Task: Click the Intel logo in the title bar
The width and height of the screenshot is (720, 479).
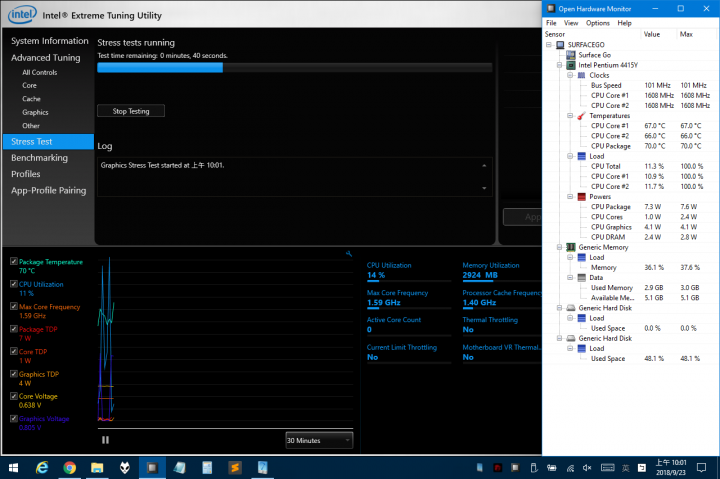Action: (x=22, y=14)
